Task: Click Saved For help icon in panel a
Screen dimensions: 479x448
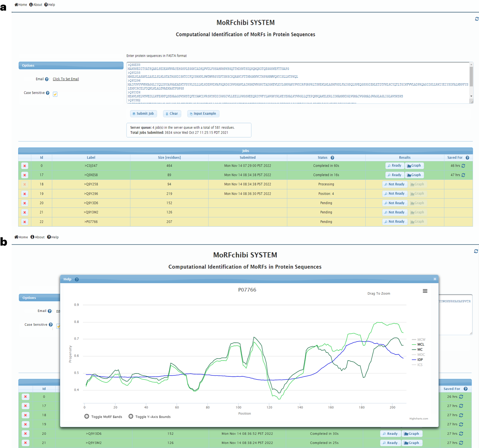Action: coord(467,158)
